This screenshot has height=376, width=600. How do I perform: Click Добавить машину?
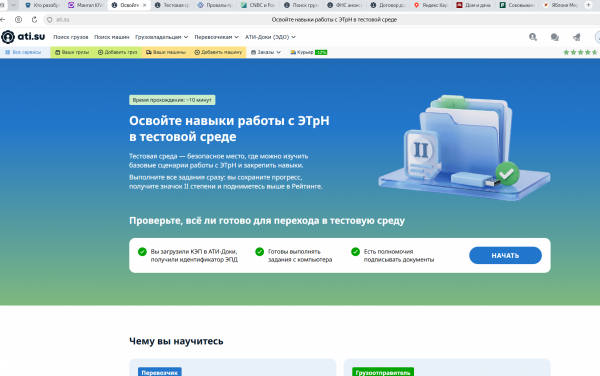218,52
